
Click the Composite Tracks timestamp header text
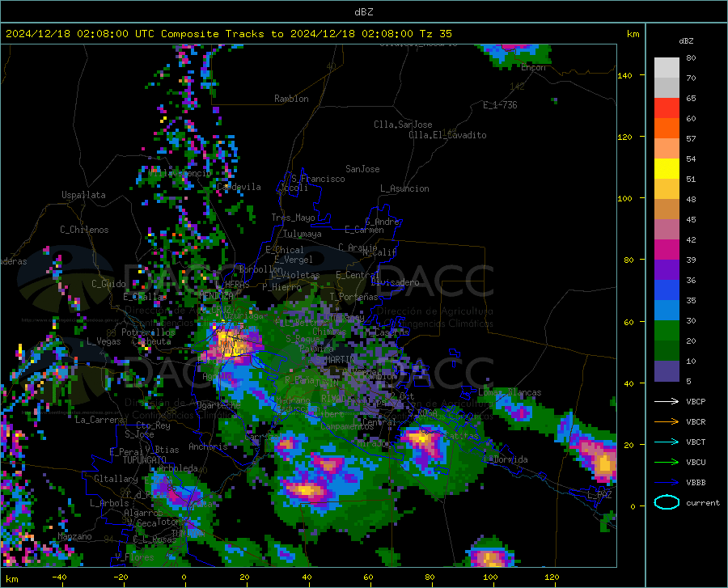(x=228, y=34)
